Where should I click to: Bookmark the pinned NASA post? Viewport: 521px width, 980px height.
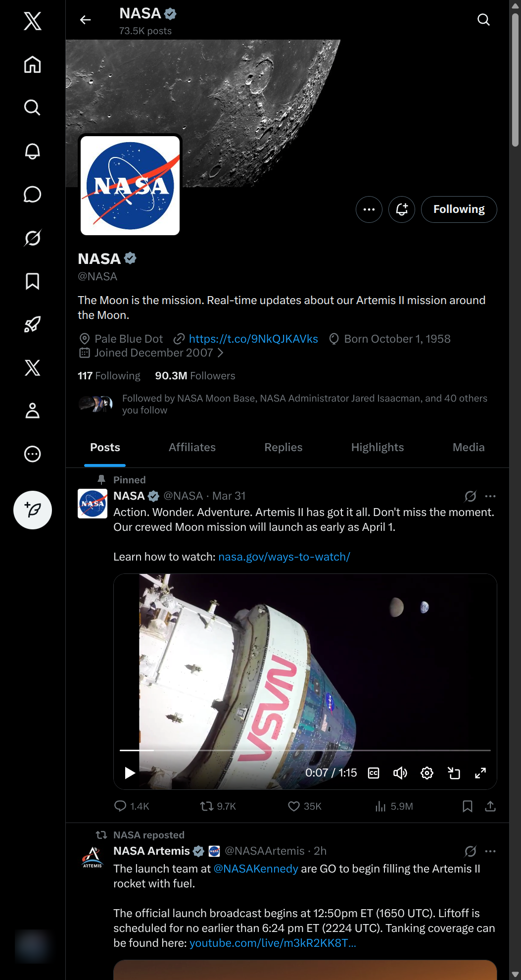coord(467,806)
